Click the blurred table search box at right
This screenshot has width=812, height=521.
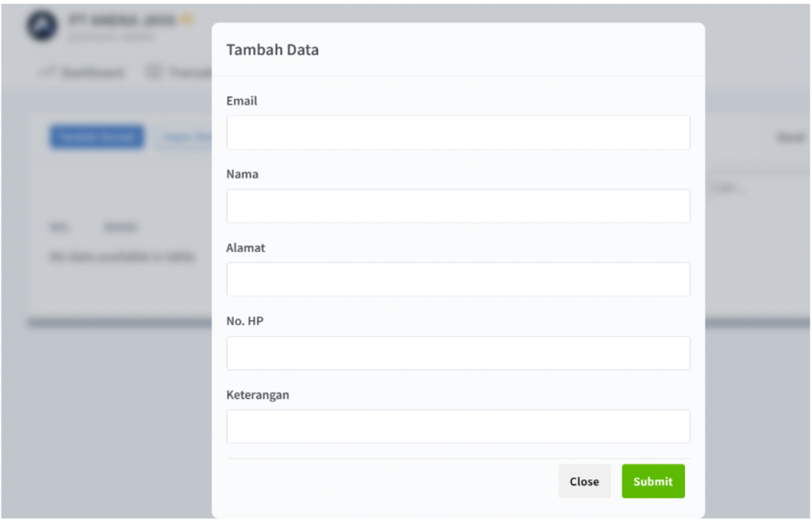[757, 190]
